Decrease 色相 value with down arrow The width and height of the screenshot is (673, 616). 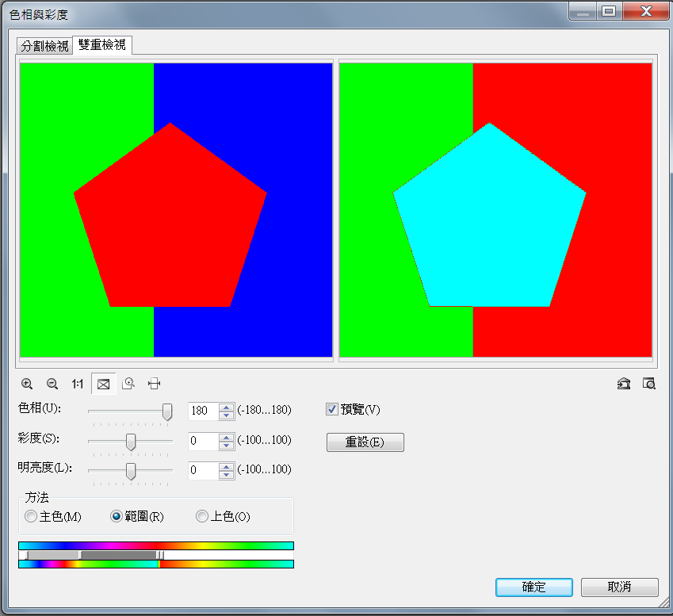226,415
